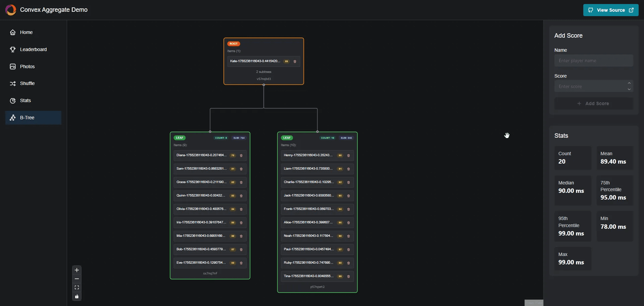Delete Olivia's score entry
644x306 pixels.
[241, 209]
